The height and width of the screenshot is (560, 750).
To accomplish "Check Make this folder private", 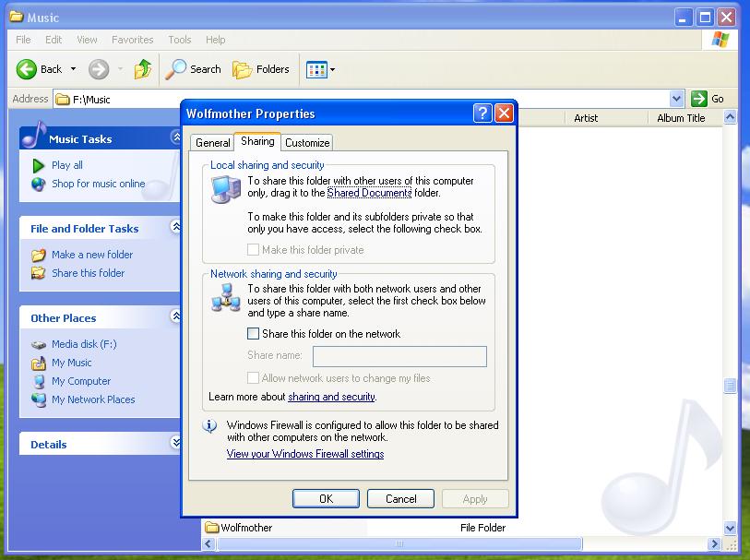I will (x=253, y=250).
